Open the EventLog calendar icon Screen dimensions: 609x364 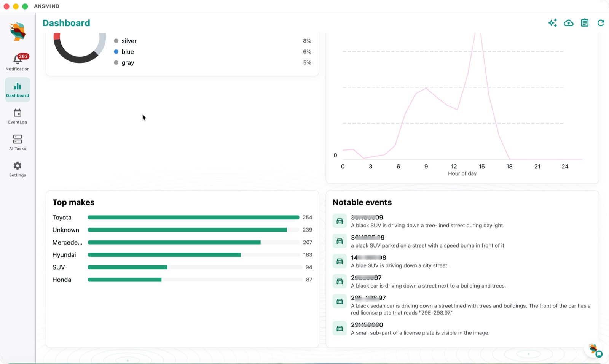point(18,113)
